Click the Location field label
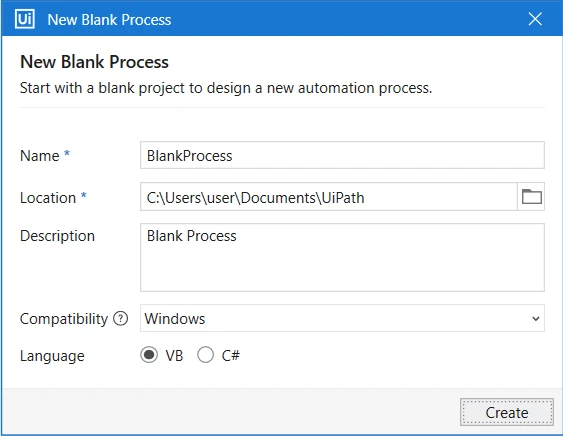The image size is (563, 436). pos(48,198)
